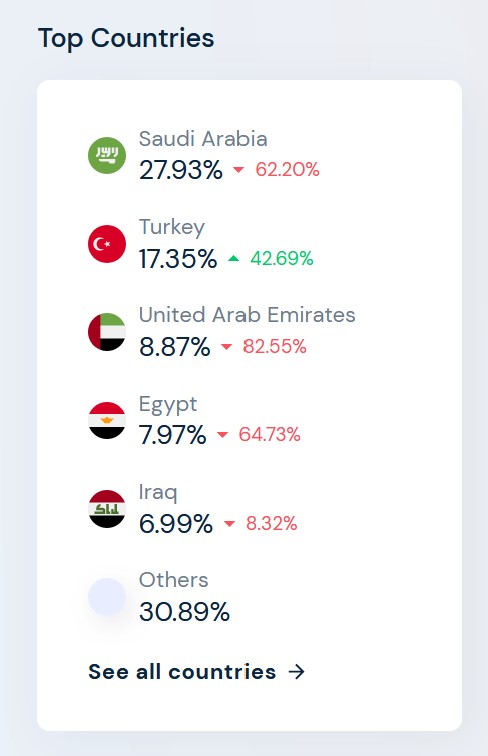Click the red down arrow beside Egypt
This screenshot has height=756, width=488.
pos(222,435)
